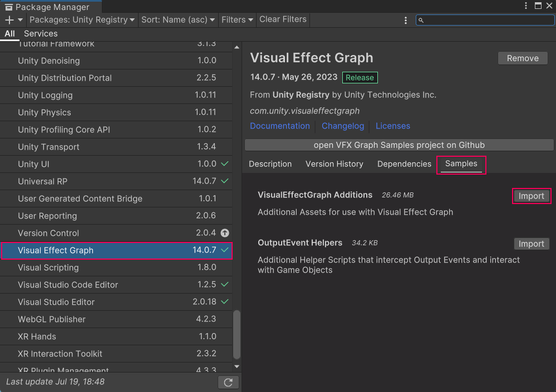This screenshot has width=556, height=392.
Task: Remove the Visual Effect Graph package
Action: pyautogui.click(x=522, y=58)
